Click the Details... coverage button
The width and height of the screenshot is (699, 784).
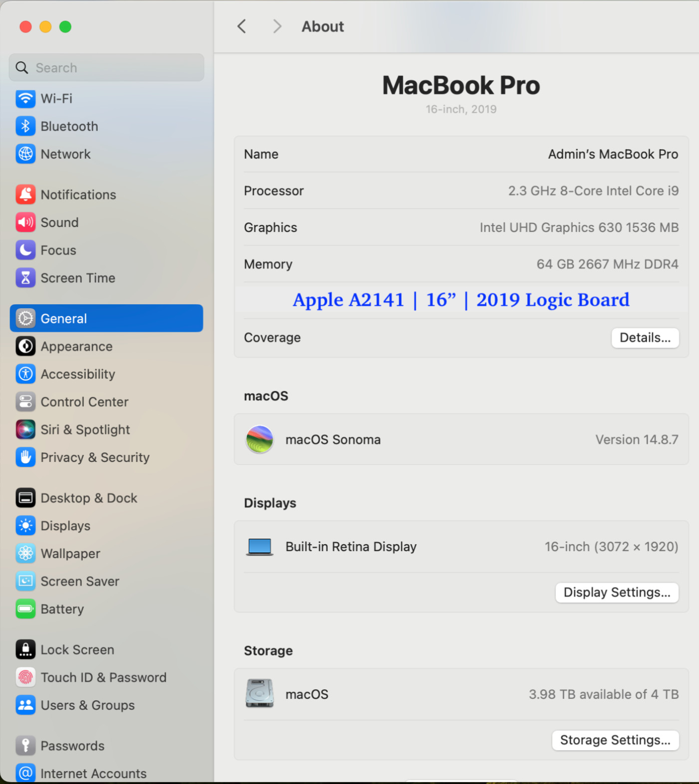645,338
